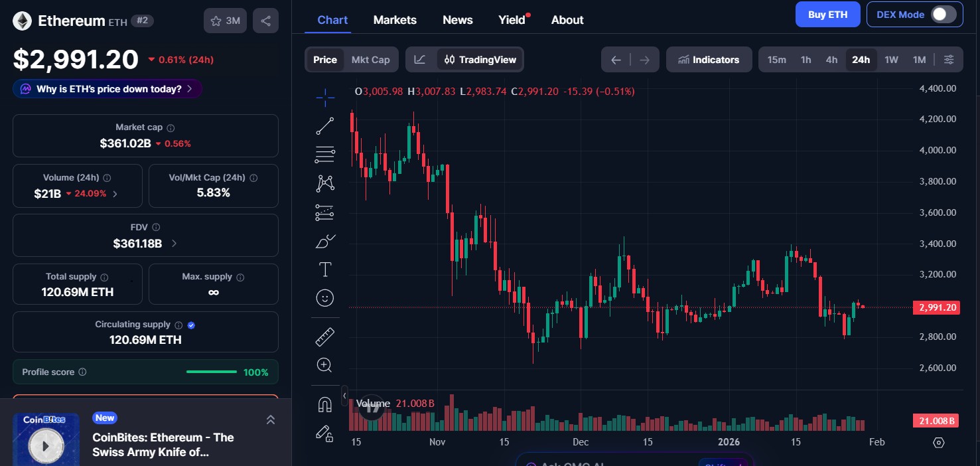Viewport: 980px width, 466px height.
Task: Switch to the Markets tab
Action: [x=395, y=20]
